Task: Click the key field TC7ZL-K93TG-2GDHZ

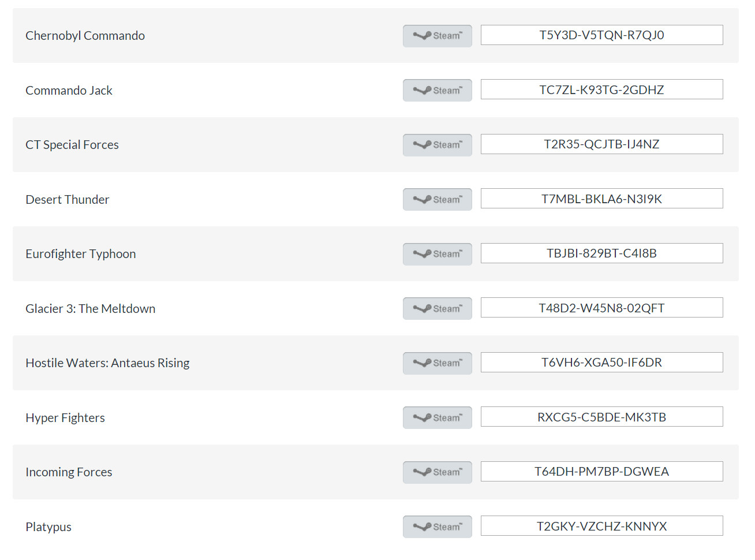Action: tap(601, 89)
